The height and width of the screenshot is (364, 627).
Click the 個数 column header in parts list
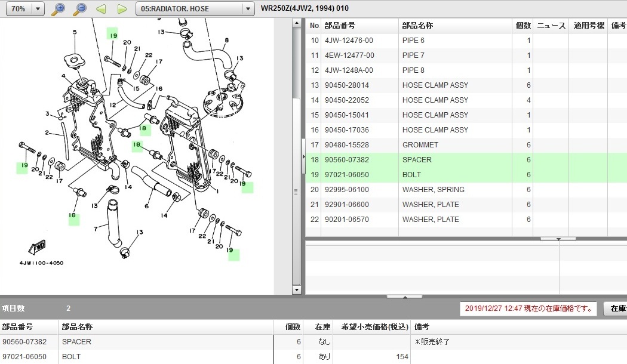(523, 26)
